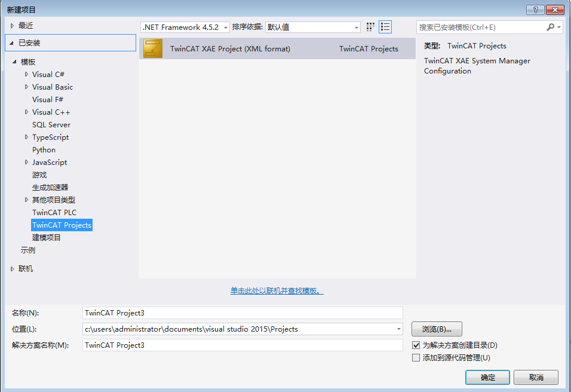Click the link to find templates online
Screen dimensions: 571x392
tap(277, 291)
